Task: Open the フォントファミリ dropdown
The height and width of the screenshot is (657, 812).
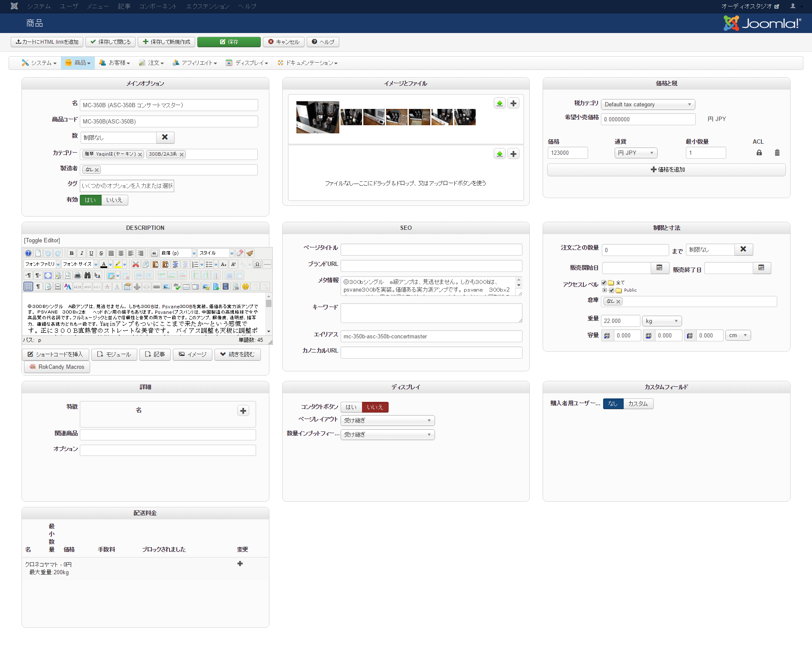Action: click(x=42, y=264)
